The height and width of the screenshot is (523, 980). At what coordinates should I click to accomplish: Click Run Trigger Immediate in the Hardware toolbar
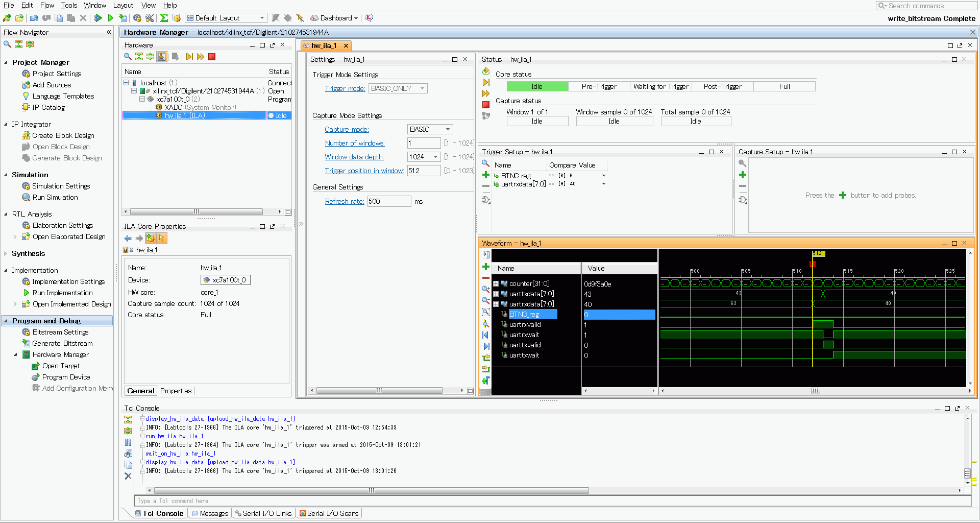tap(201, 57)
